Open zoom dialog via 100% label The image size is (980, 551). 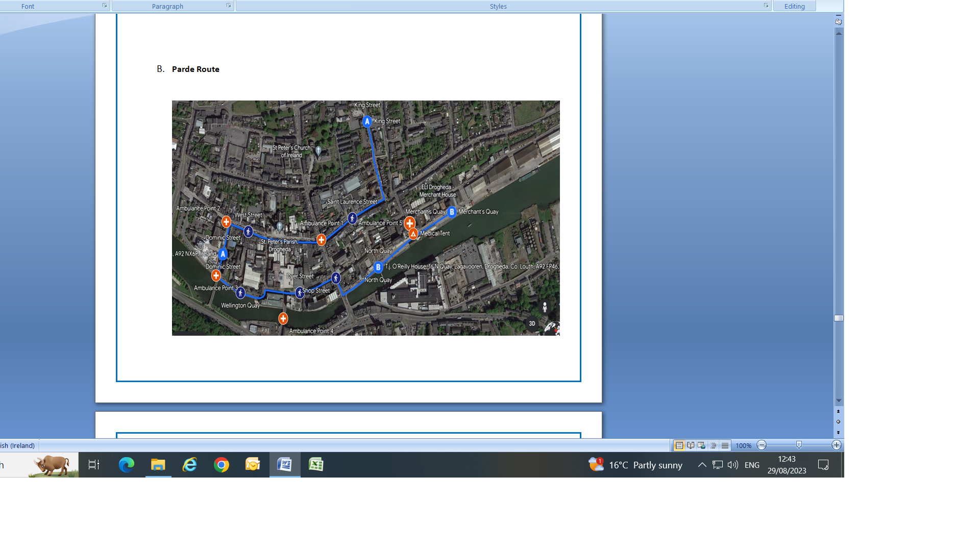coord(743,445)
